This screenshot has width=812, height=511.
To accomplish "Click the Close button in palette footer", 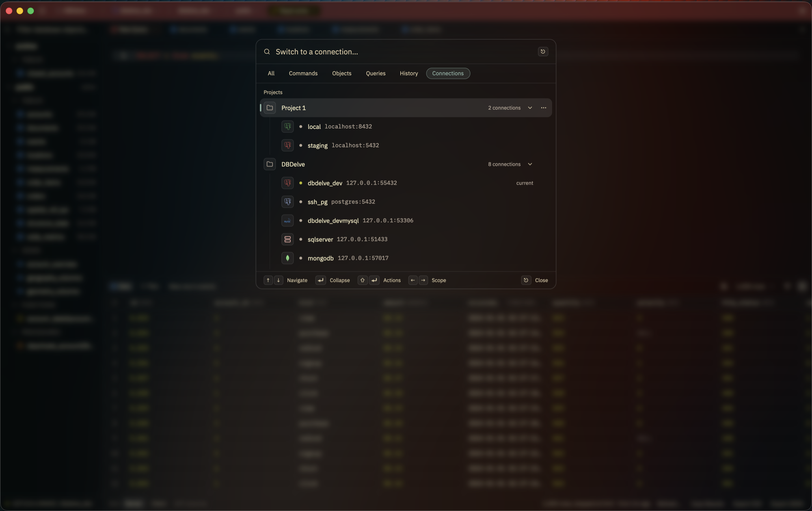I will pyautogui.click(x=536, y=280).
